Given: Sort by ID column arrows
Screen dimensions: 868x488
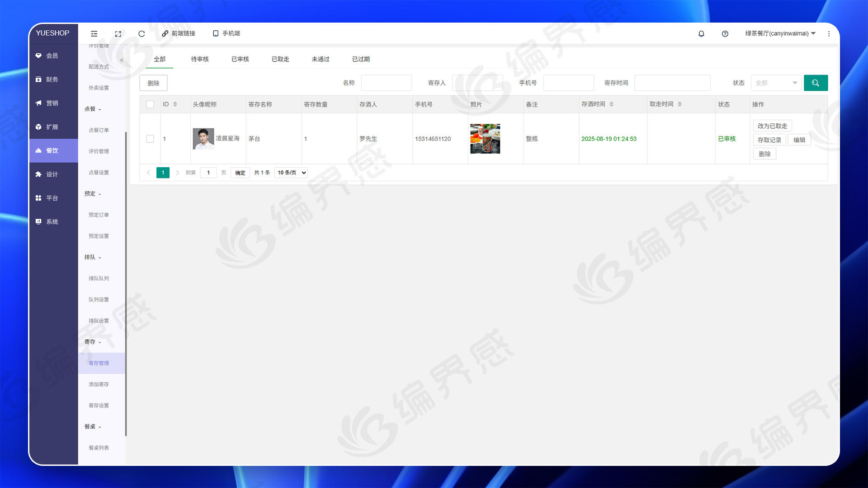Looking at the screenshot, I should (175, 104).
